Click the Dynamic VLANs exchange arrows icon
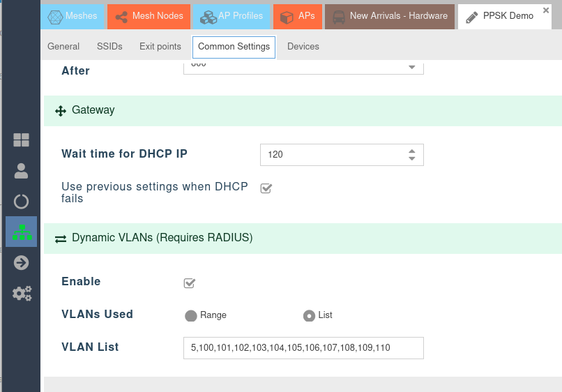 click(60, 239)
